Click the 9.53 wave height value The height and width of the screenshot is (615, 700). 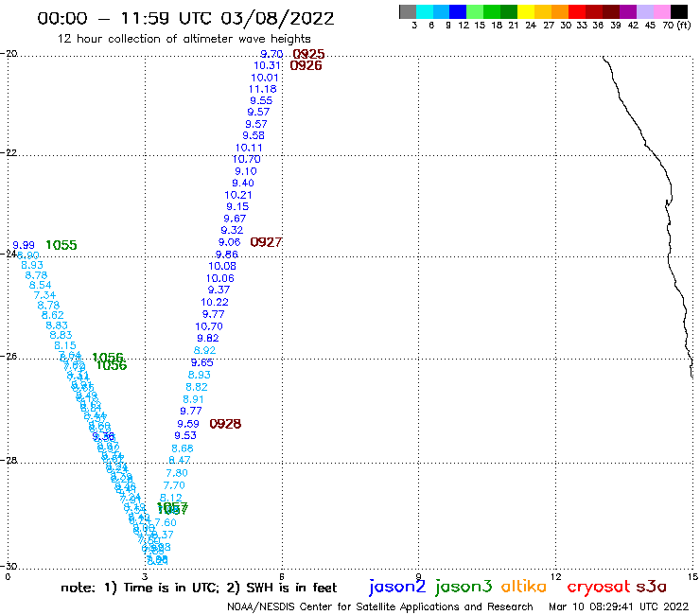click(185, 435)
